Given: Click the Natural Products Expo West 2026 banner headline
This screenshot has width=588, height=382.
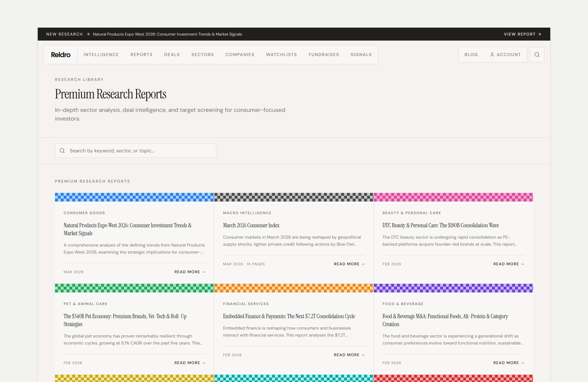Looking at the screenshot, I should [x=167, y=34].
